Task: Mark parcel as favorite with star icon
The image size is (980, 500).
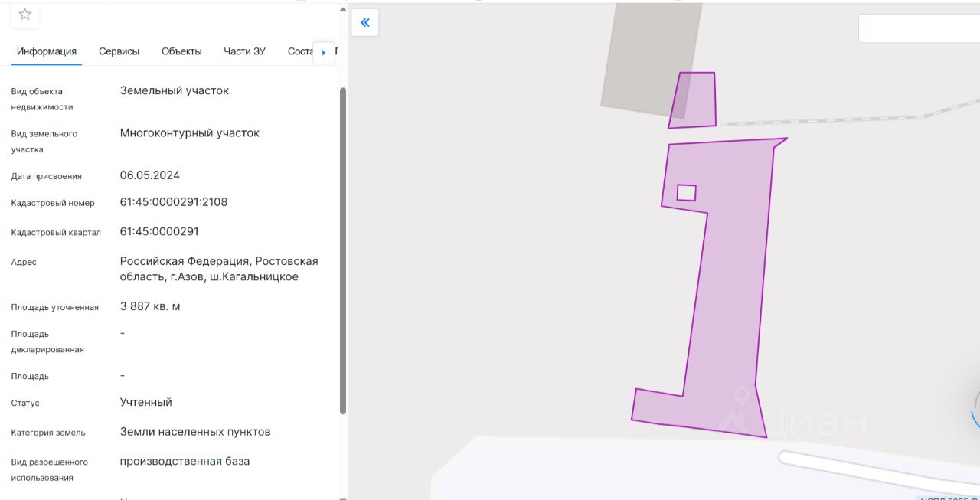Action: [24, 14]
